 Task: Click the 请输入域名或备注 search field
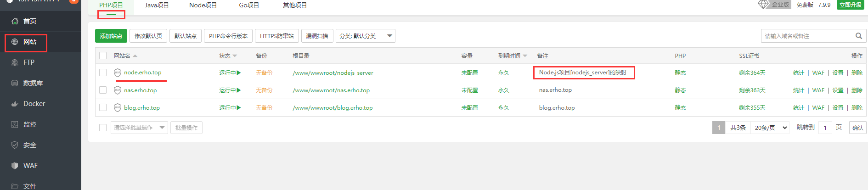[x=806, y=36]
